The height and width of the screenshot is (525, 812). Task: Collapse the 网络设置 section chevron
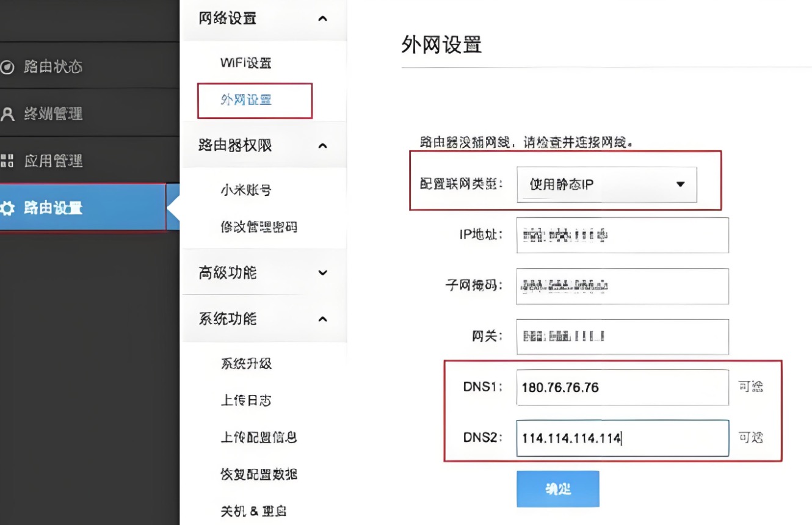pyautogui.click(x=323, y=19)
